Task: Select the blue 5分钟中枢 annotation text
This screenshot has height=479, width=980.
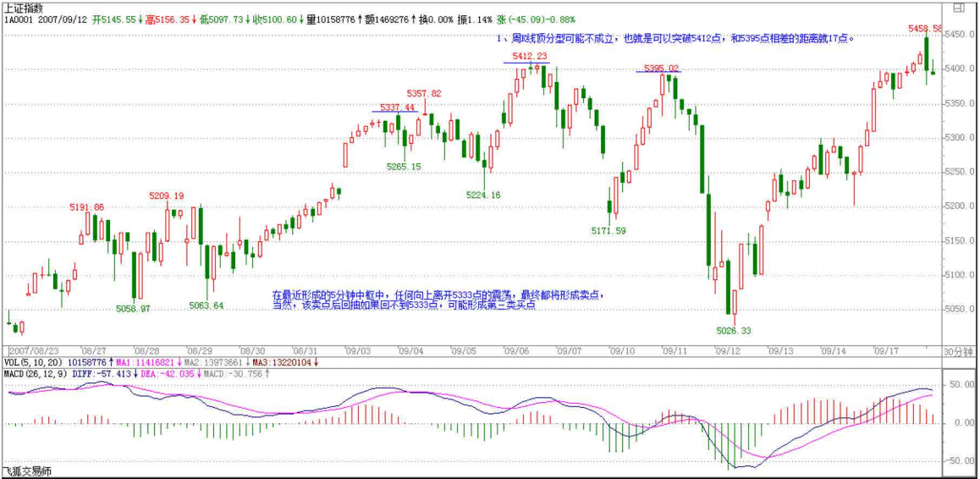Action: pos(438,300)
